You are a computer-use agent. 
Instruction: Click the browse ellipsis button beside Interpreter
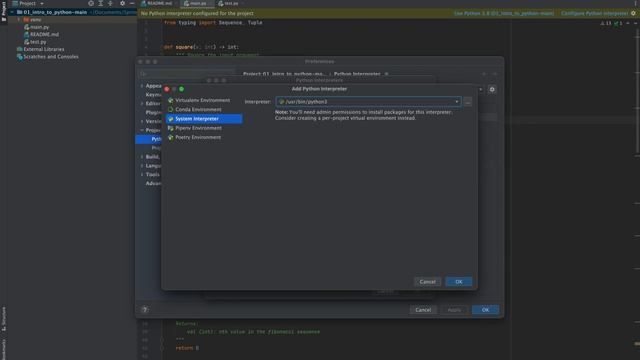click(468, 102)
